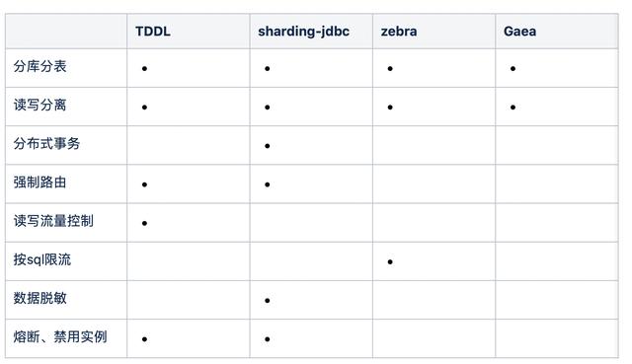The image size is (632, 364).
Task: Select the 读写分离 row label
Action: click(x=39, y=106)
